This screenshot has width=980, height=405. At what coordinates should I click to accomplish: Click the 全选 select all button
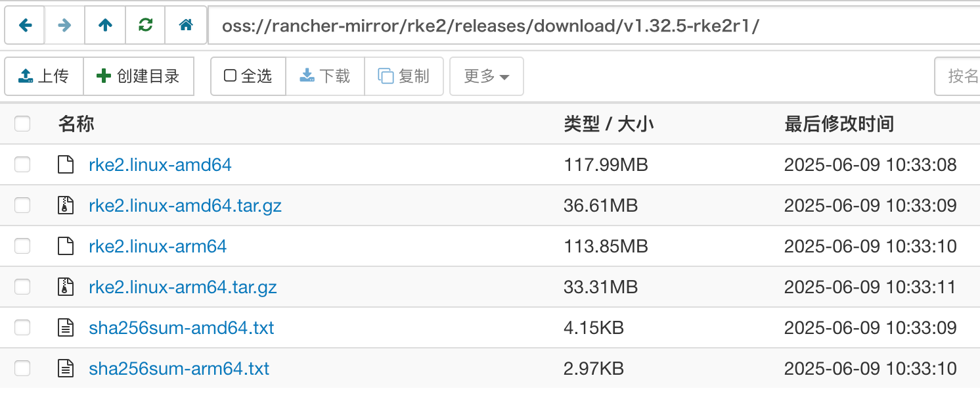(x=248, y=76)
